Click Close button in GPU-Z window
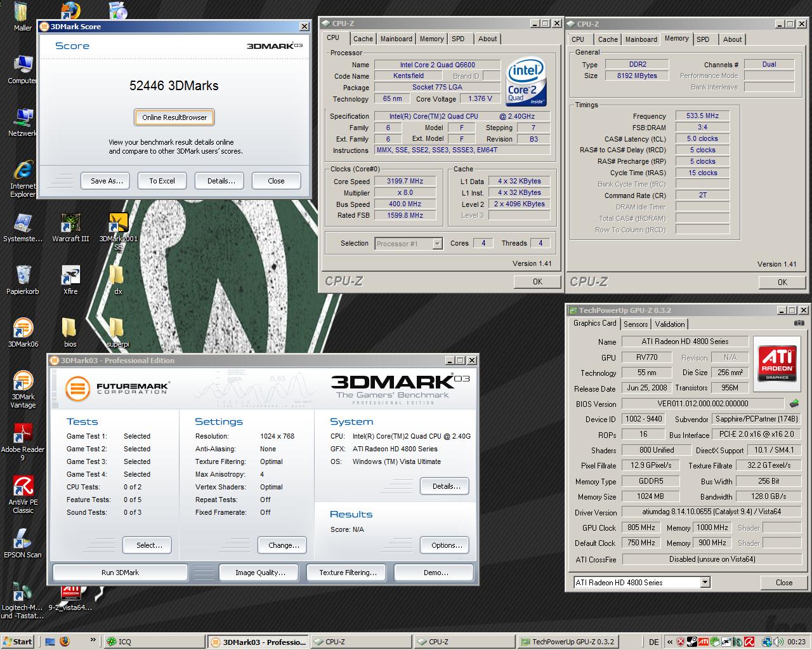Image resolution: width=812 pixels, height=650 pixels. 784,583
